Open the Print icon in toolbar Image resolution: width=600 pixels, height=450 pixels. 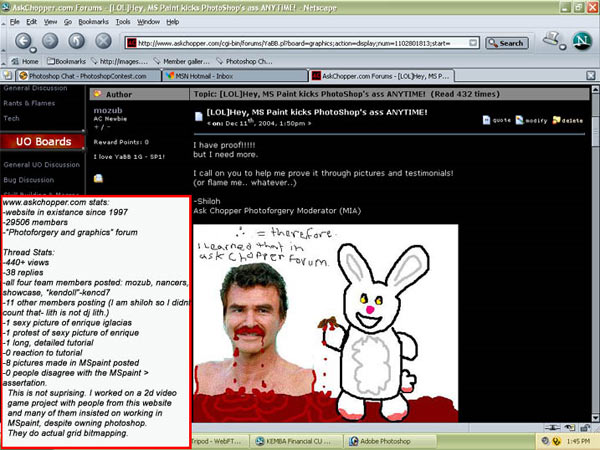tap(551, 39)
